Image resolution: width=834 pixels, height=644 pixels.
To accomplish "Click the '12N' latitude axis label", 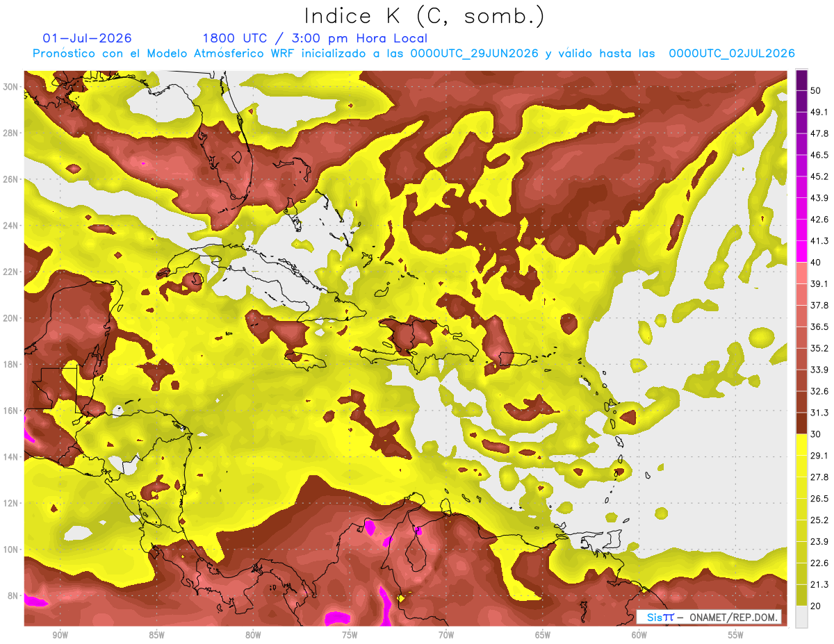I will click(10, 503).
